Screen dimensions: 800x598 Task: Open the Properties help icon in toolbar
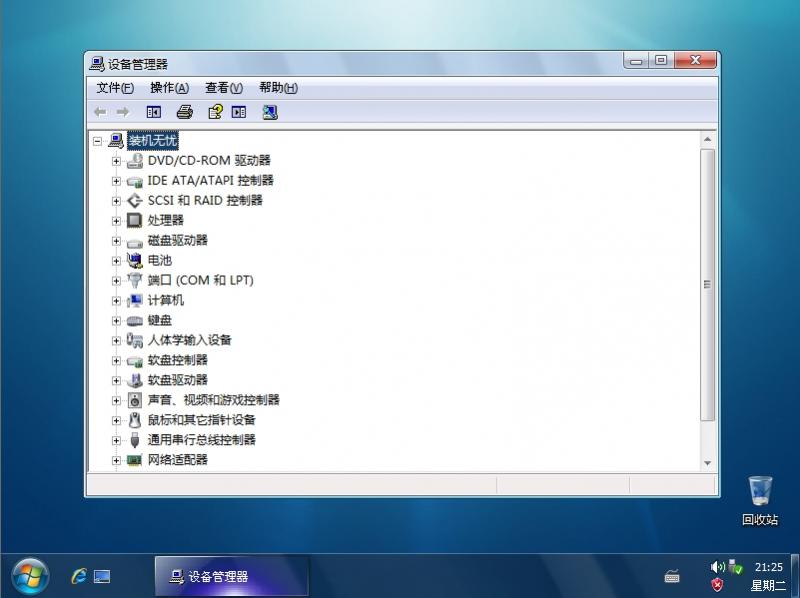[215, 112]
